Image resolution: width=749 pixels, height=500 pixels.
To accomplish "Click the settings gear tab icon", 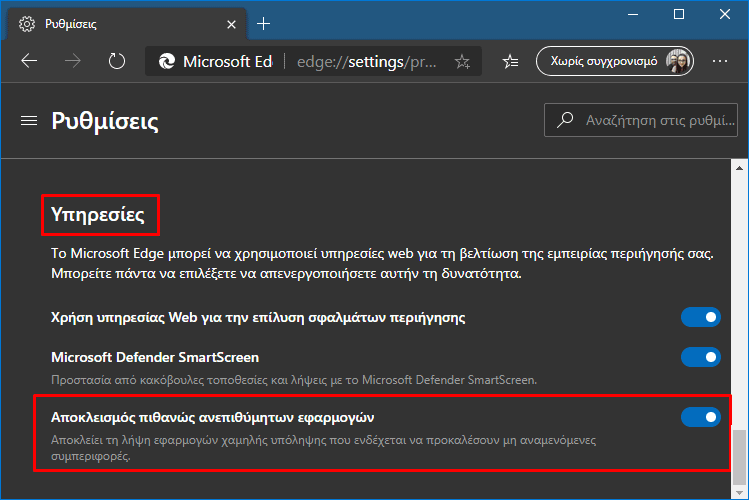I will click(27, 24).
